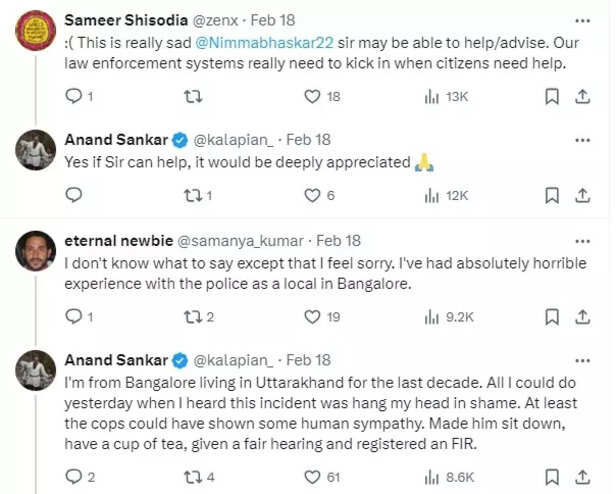Image resolution: width=616 pixels, height=494 pixels.
Task: Retweet Anand Sankar's 'Yes if Sir can help' reply
Action: coord(194,195)
